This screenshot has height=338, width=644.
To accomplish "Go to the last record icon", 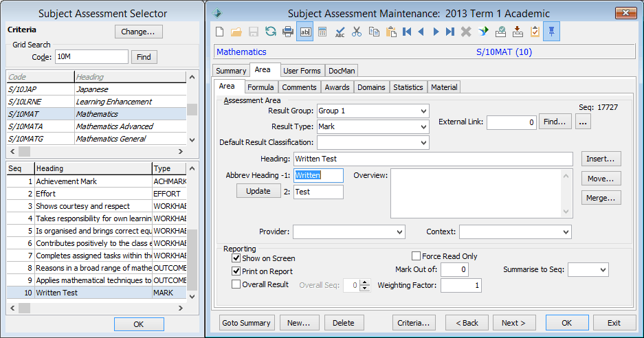I will pos(450,32).
